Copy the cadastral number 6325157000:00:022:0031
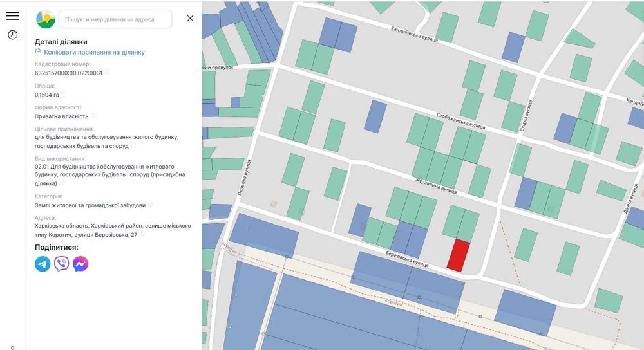 107,72
